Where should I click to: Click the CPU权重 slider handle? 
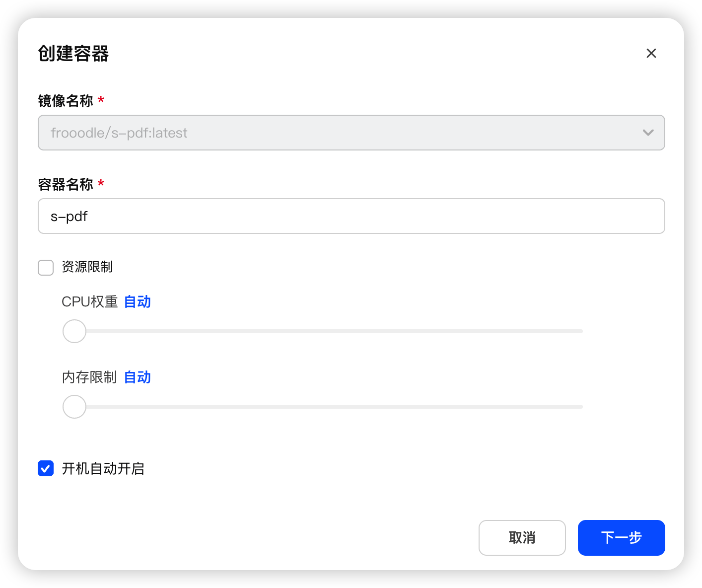pos(74,331)
